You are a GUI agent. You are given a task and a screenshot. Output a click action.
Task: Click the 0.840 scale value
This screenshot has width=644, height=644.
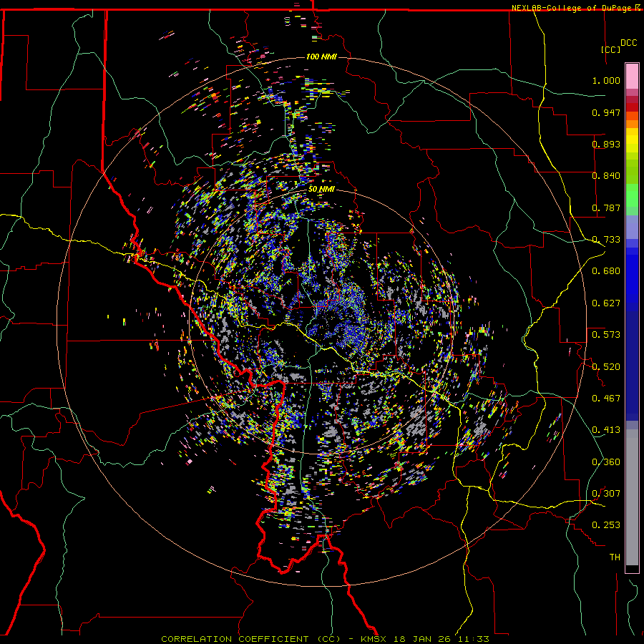pos(606,176)
